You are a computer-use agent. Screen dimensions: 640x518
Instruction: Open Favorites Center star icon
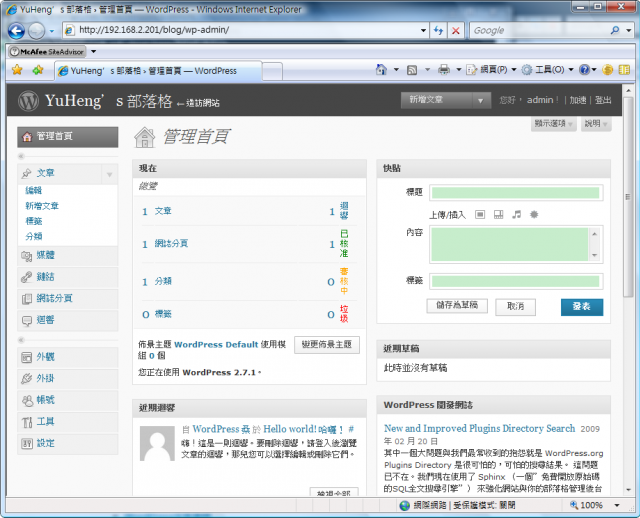tap(17, 70)
